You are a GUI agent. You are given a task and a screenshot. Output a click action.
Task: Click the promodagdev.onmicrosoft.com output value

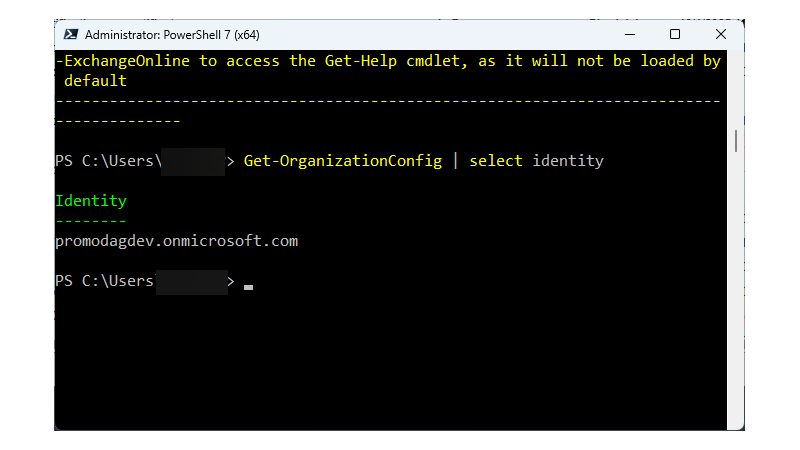[177, 241]
